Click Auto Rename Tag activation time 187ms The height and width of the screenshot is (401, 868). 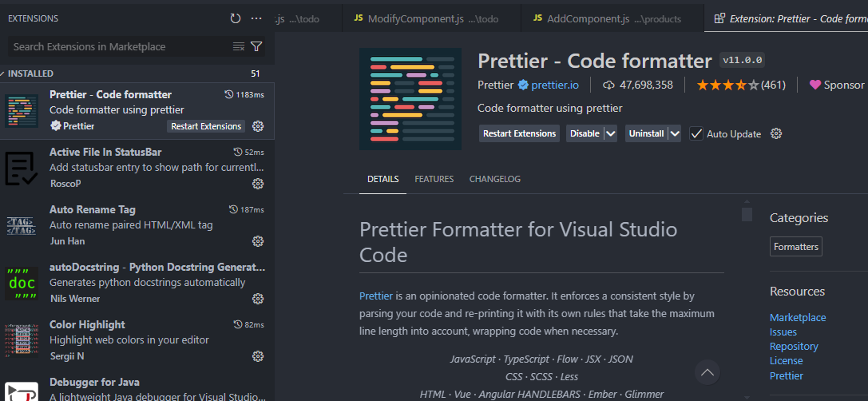tap(247, 210)
